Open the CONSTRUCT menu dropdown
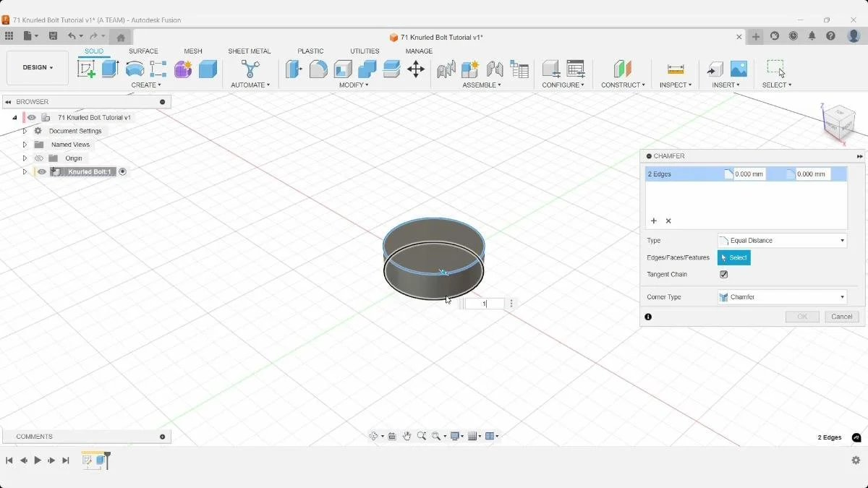 pyautogui.click(x=623, y=85)
